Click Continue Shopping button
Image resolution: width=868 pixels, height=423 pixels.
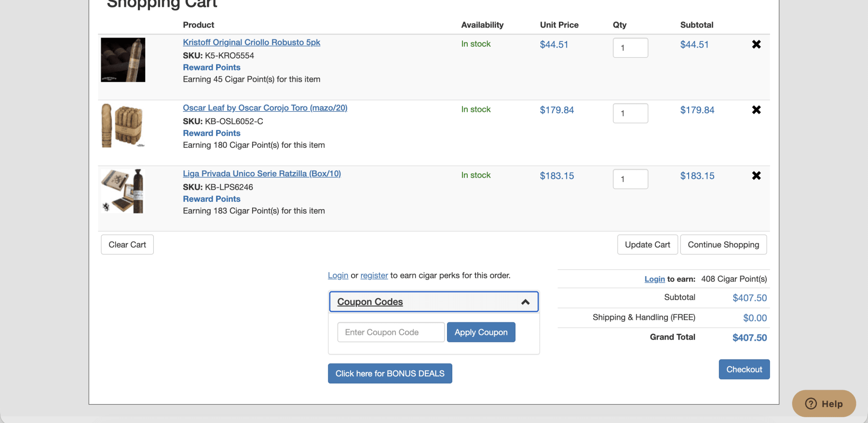[723, 245]
